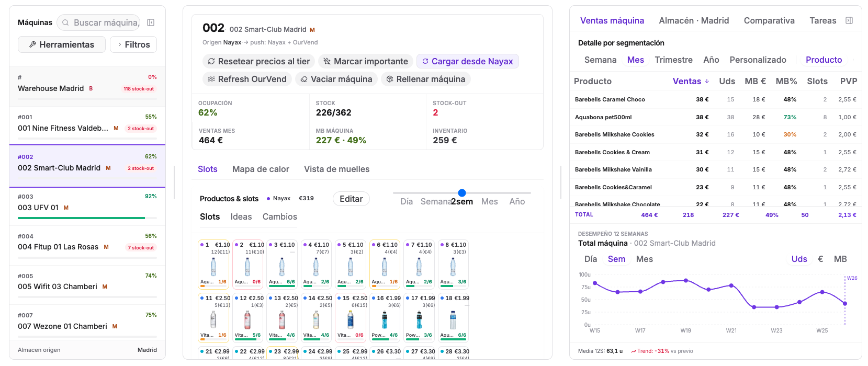Select the Personalizado period
Screen dimensions: 868x366
[758, 60]
